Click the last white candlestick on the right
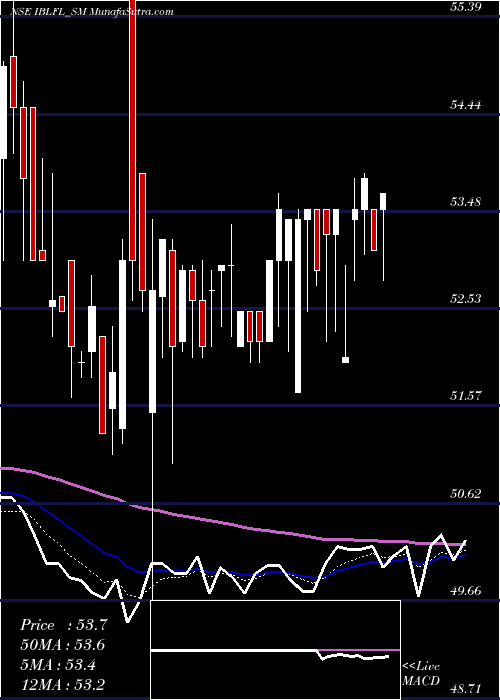This screenshot has height=700, width=500. click(x=383, y=201)
